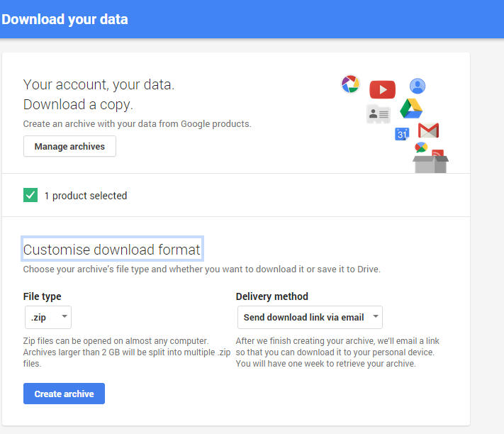Screen dimensions: 504x434
Task: Open the .zip file type dropdown
Action: pos(47,317)
